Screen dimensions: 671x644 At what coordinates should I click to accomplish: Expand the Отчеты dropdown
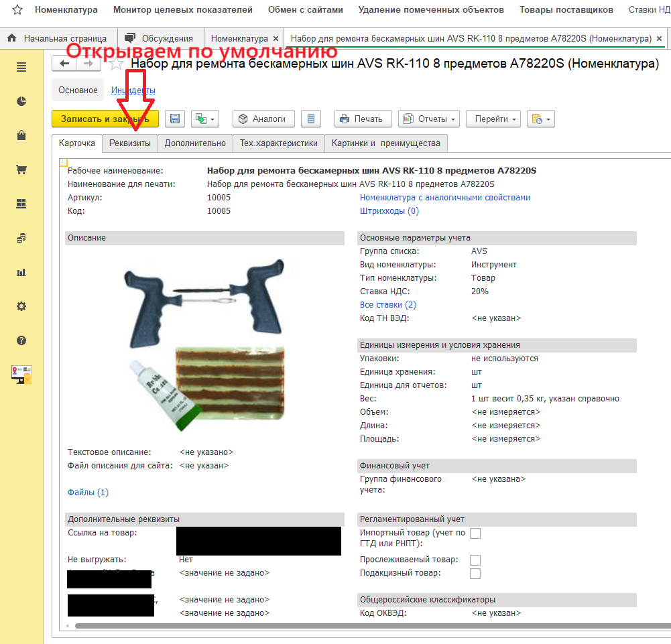pyautogui.click(x=428, y=119)
